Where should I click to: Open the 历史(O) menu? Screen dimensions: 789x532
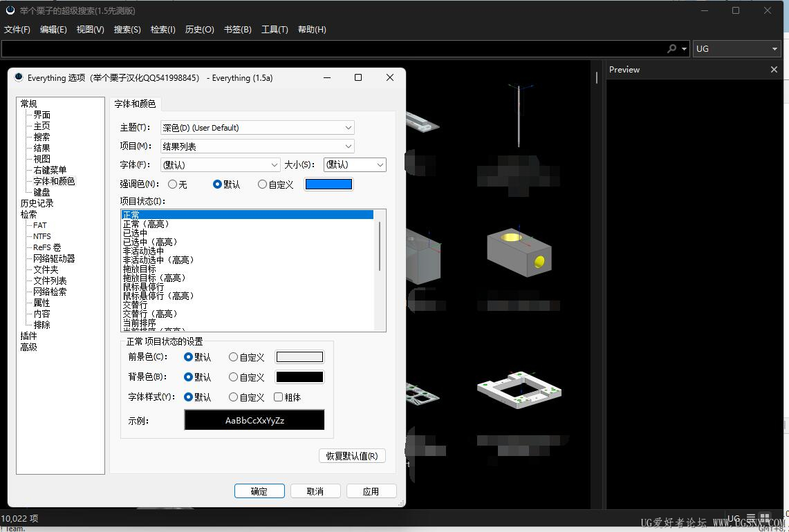coord(200,30)
